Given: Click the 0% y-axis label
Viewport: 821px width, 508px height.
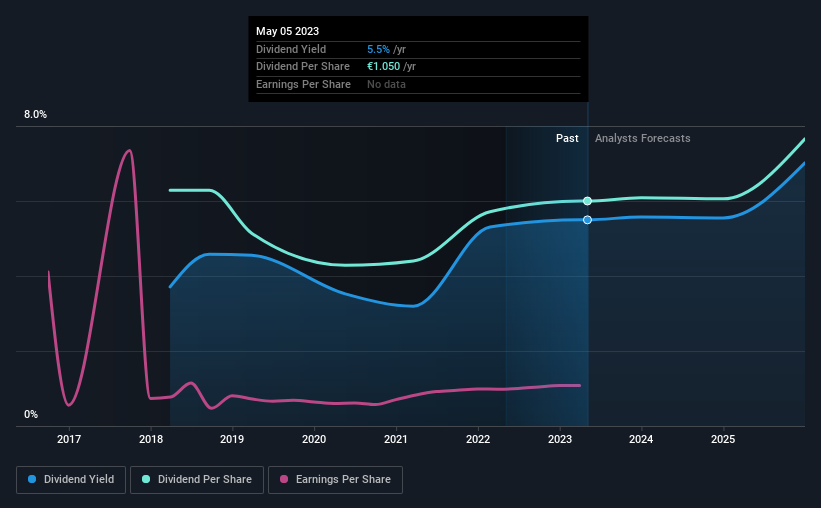Looking at the screenshot, I should (31, 415).
